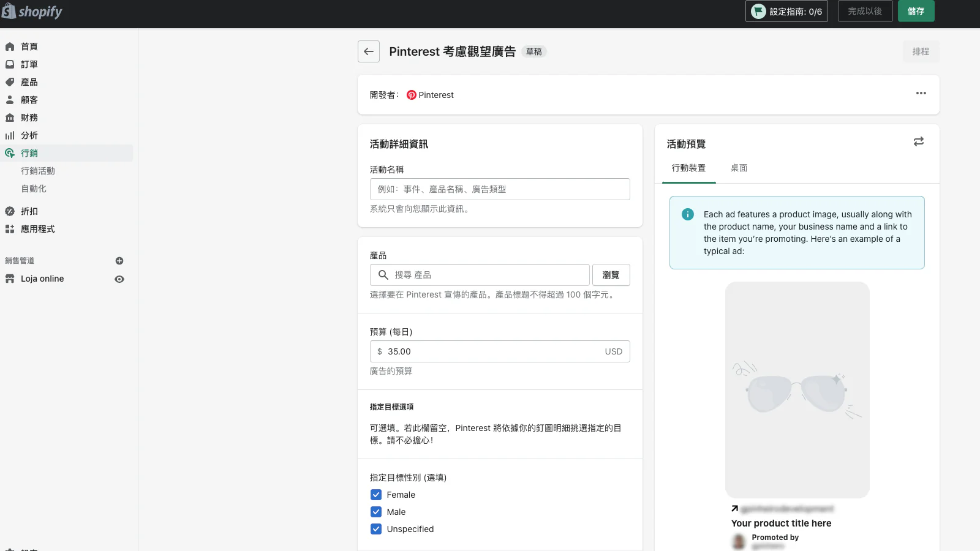Click the 活動名稱 input field

click(x=500, y=189)
